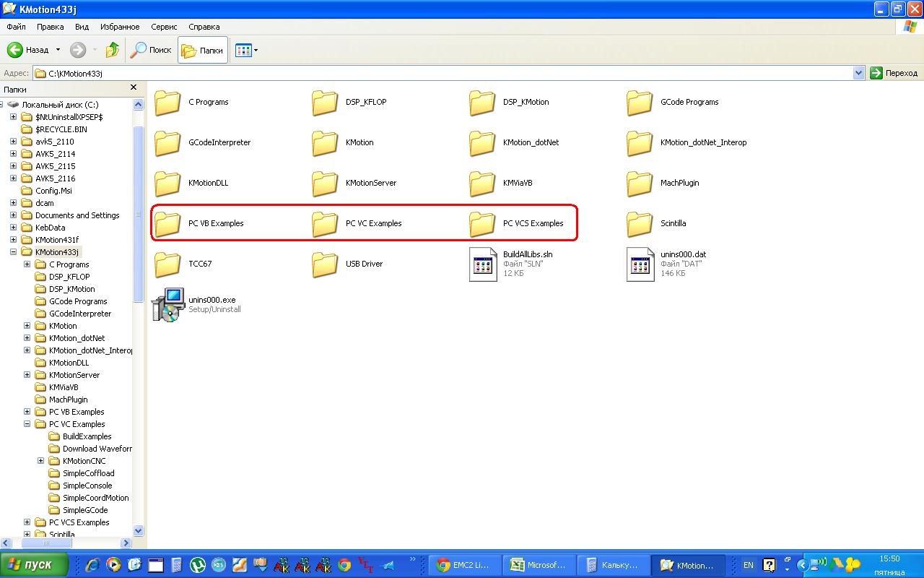Select the PC VC Examples folder icon
This screenshot has height=578, width=924.
325,224
